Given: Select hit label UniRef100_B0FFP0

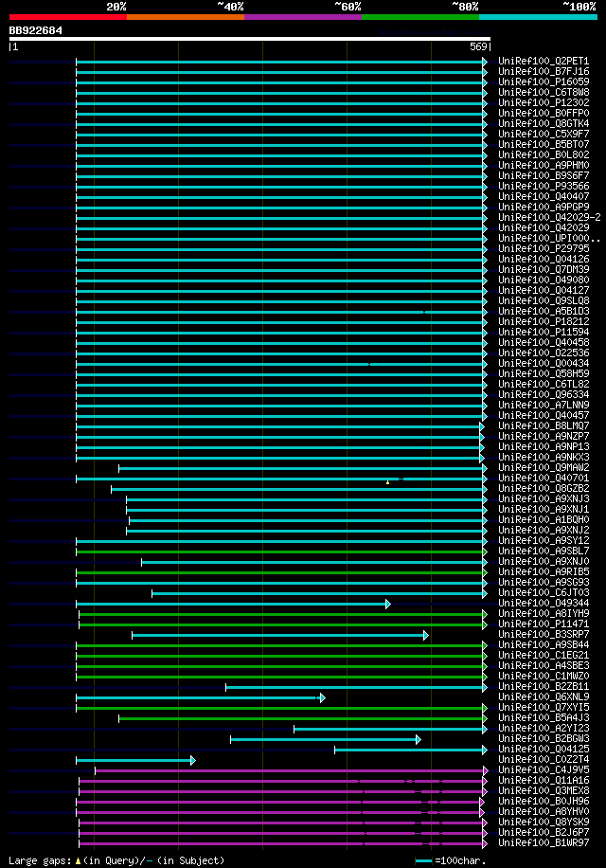Looking at the screenshot, I should pyautogui.click(x=544, y=114).
